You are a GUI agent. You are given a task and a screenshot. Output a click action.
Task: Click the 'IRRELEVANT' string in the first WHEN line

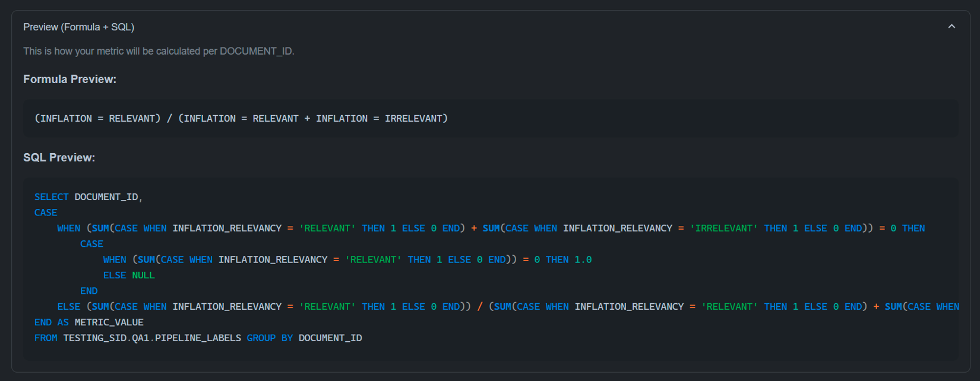click(x=723, y=228)
